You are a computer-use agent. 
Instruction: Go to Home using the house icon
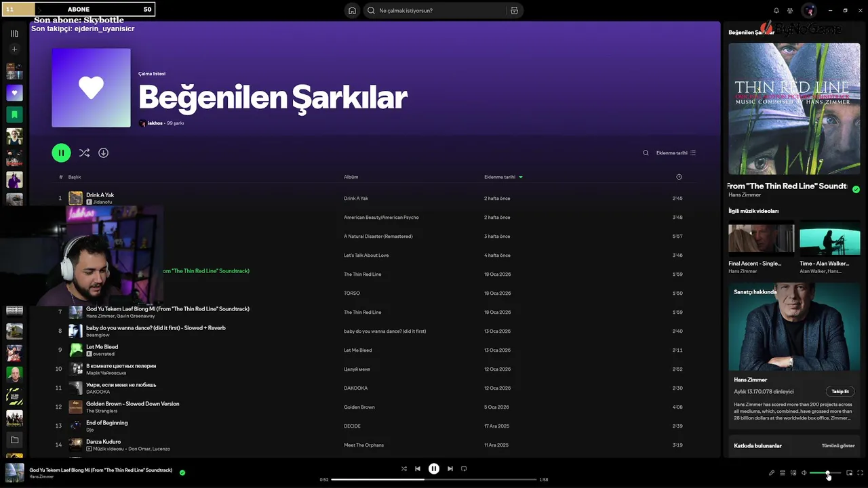pyautogui.click(x=352, y=11)
